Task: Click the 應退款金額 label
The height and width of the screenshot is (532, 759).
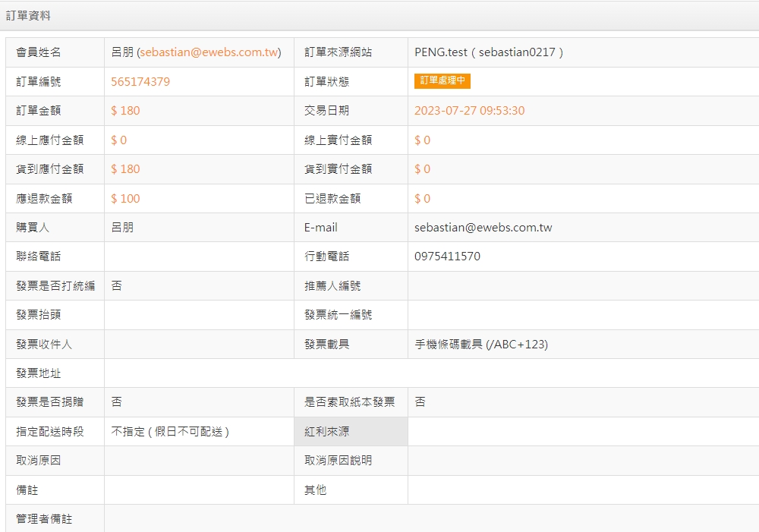Action: coord(44,199)
